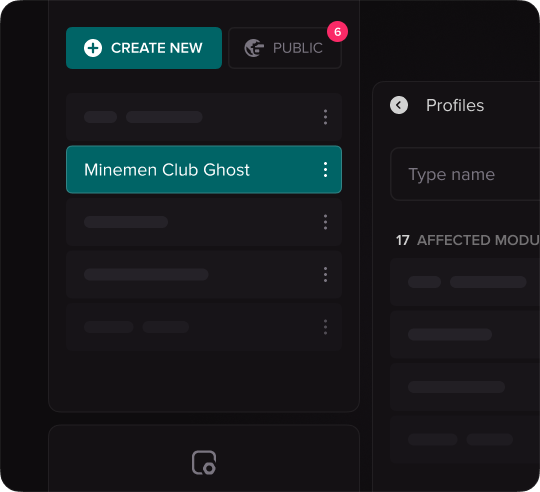Click the globe icon beside Public

254,48
